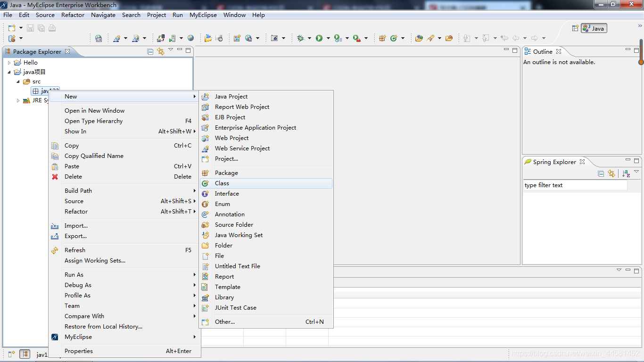The image size is (644, 362).
Task: Minimize the Package Explorer view
Action: (180, 49)
